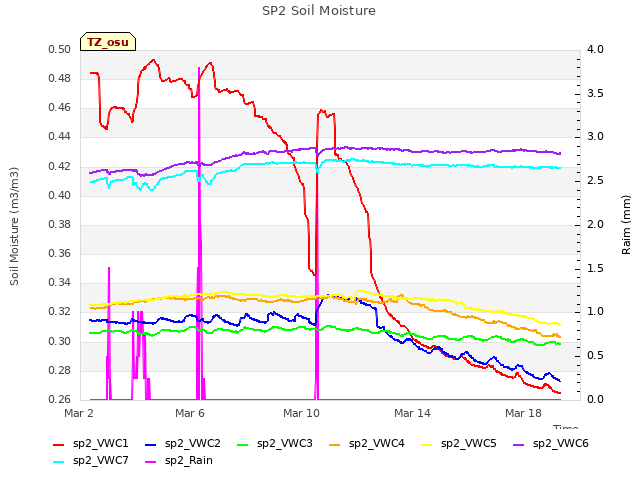
Task: Click the purple sp2_VWC6 legend swatch
Action: pyautogui.click(x=519, y=445)
